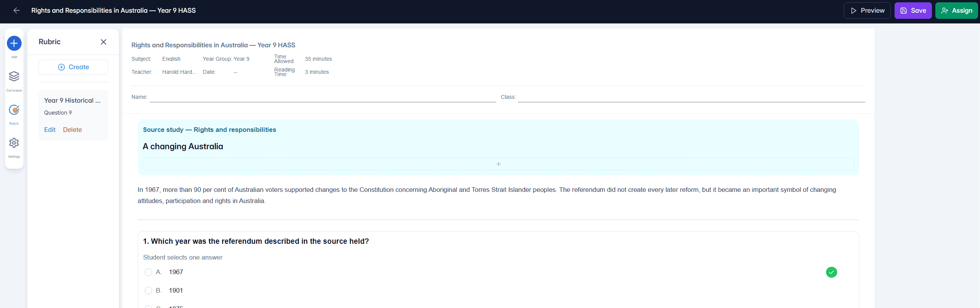Click the back arrow in header
The image size is (980, 308).
pyautogui.click(x=16, y=10)
